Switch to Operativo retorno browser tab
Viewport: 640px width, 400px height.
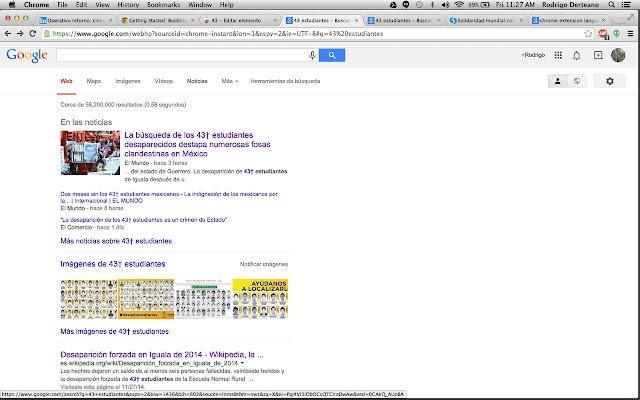pos(76,20)
